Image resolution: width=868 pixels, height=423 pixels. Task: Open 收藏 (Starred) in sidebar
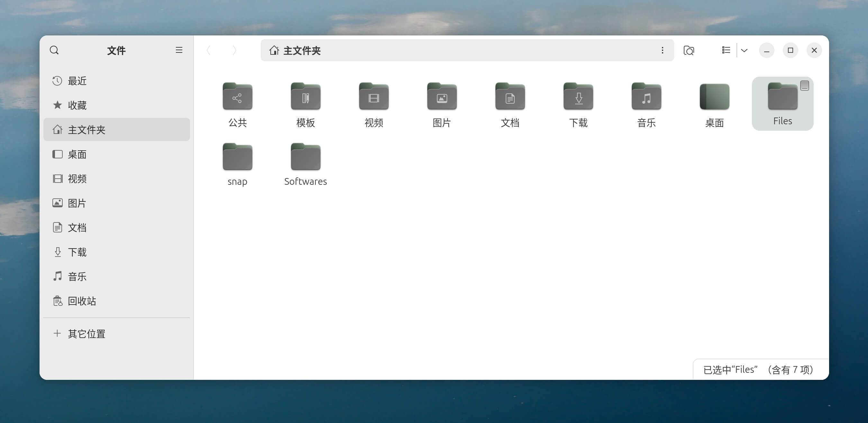pyautogui.click(x=77, y=105)
